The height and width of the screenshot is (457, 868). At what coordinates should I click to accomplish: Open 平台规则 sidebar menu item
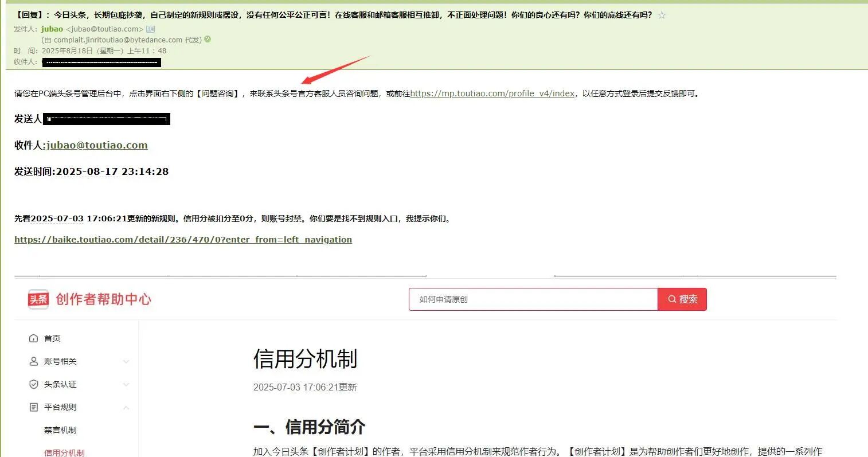pos(60,407)
